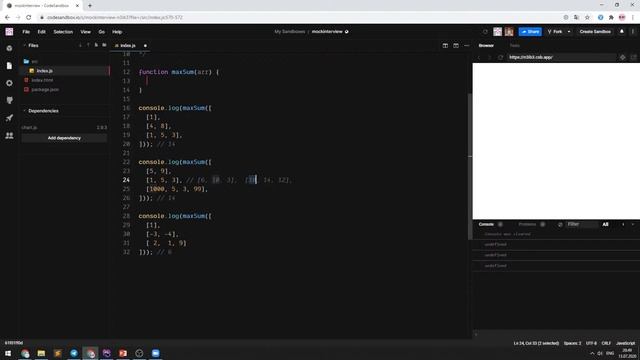Viewport: 640px width, 360px height.
Task: Open the Help menu
Action: pyautogui.click(x=117, y=31)
